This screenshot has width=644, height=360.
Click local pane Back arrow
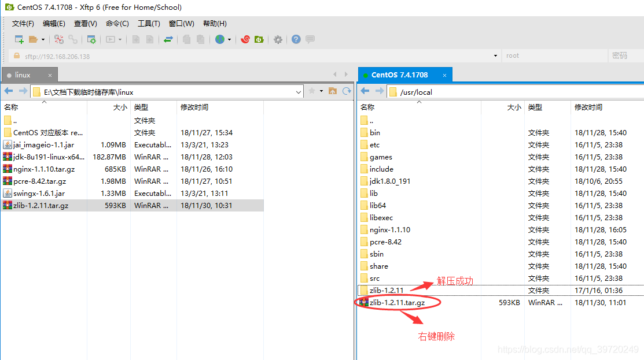9,91
